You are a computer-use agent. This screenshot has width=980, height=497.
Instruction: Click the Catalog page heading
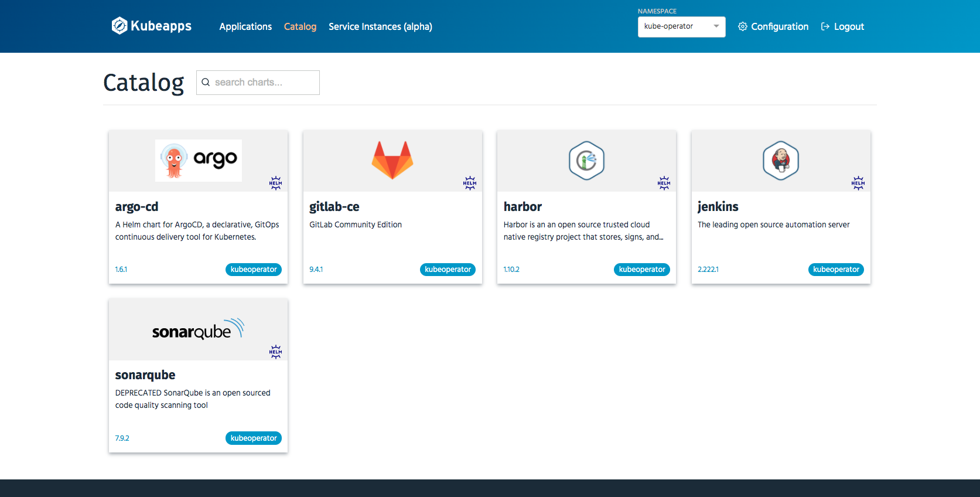144,83
